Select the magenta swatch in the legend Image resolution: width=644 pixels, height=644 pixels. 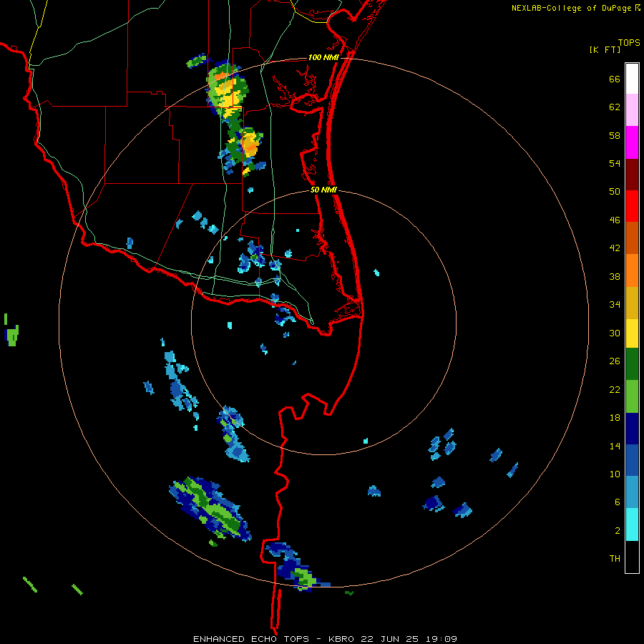(x=632, y=142)
